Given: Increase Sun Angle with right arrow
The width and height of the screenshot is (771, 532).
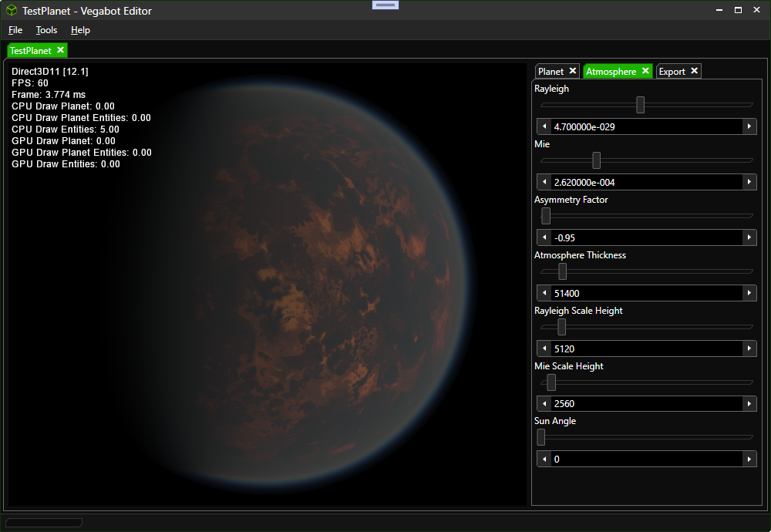Looking at the screenshot, I should coord(749,459).
